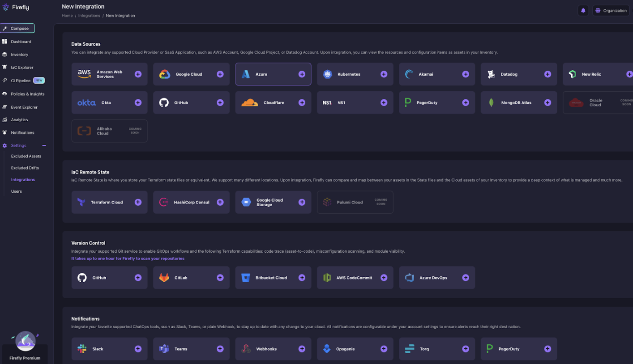Open the Integrations breadcrumb link
Screen dimensions: 633x364
(x=89, y=15)
